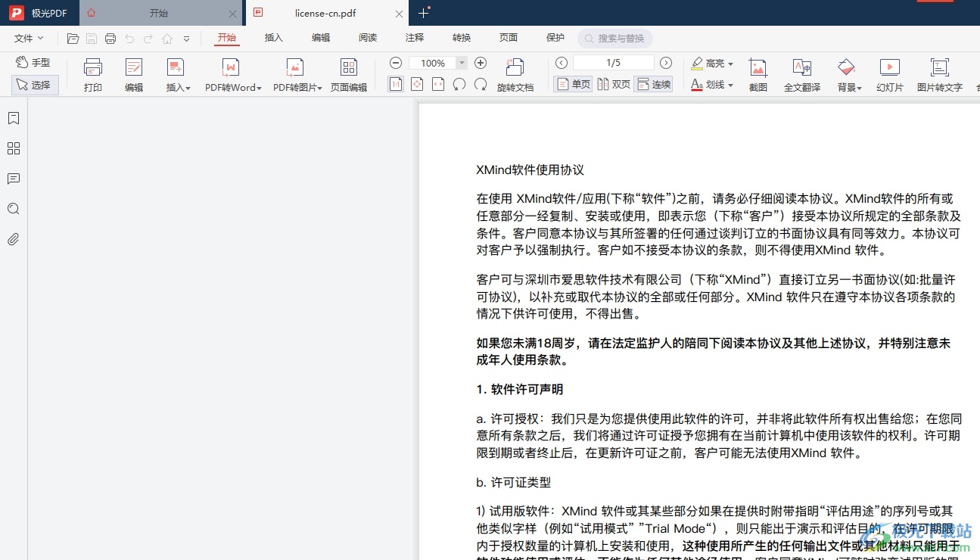Switch to the 插入 ribbon tab
The image size is (980, 560).
click(274, 38)
